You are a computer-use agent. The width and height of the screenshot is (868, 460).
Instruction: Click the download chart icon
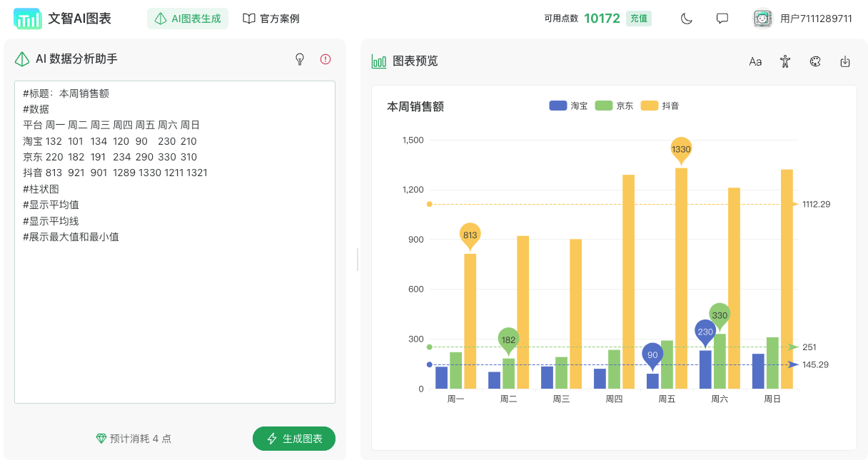tap(845, 61)
